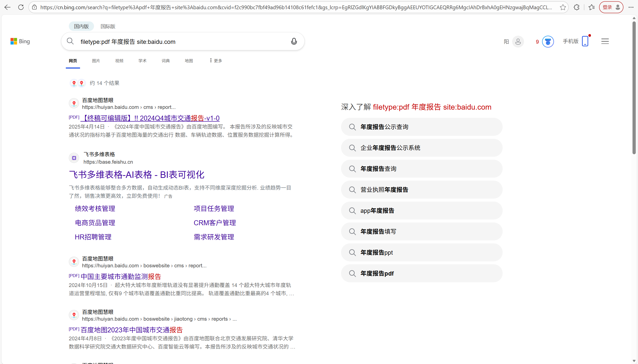638x364 pixels.
Task: Open 中国主要城市通勤监测报告 PDF result
Action: click(x=121, y=277)
